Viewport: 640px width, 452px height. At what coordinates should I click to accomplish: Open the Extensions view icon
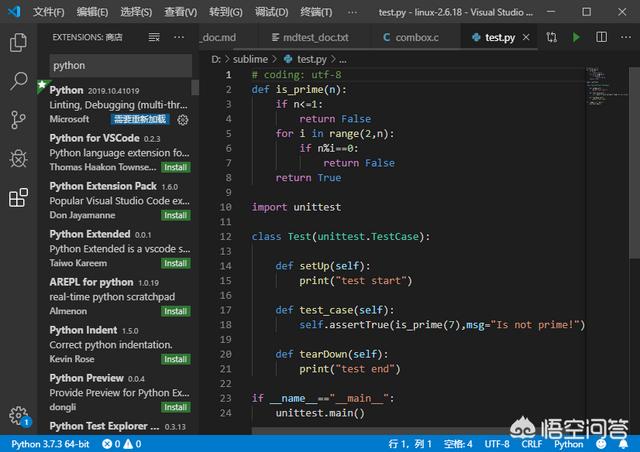click(x=18, y=198)
